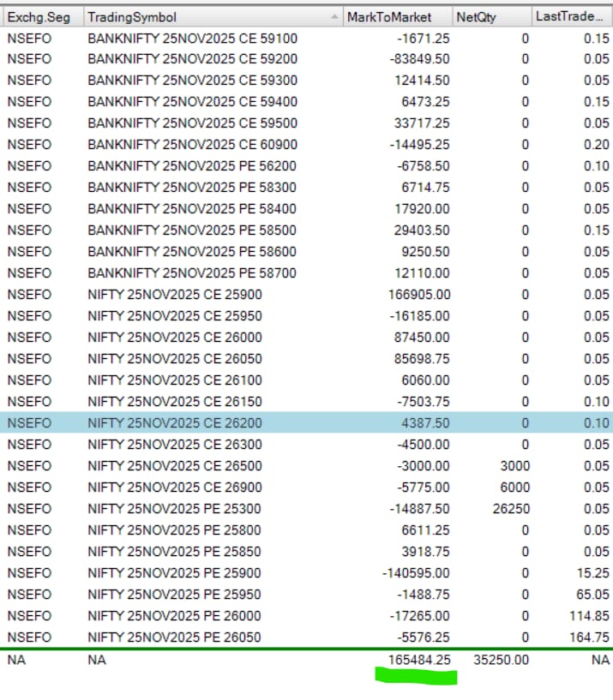Click MarkToMarket value 85698.75
The height and width of the screenshot is (700, 613).
[422, 359]
